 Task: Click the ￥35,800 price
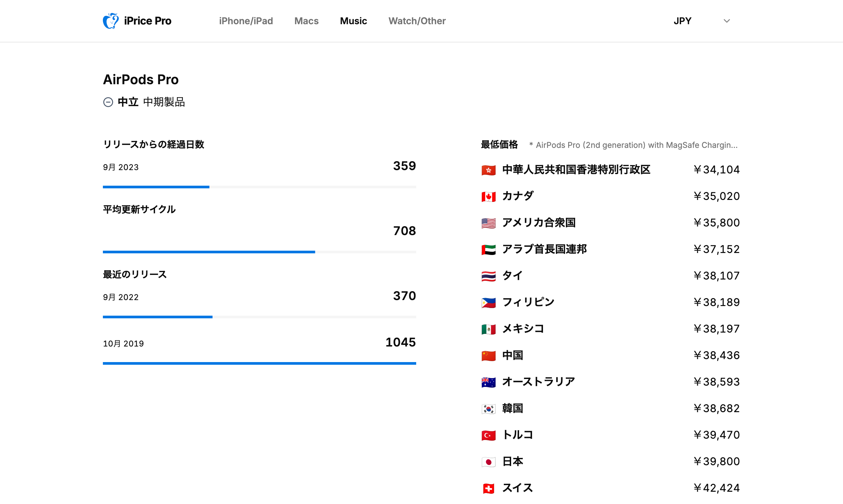(716, 222)
